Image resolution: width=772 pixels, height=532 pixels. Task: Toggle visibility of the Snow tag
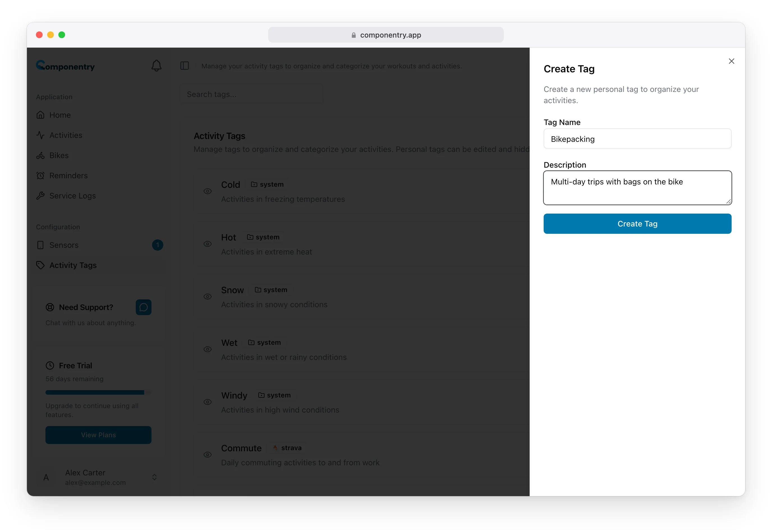pyautogui.click(x=208, y=296)
